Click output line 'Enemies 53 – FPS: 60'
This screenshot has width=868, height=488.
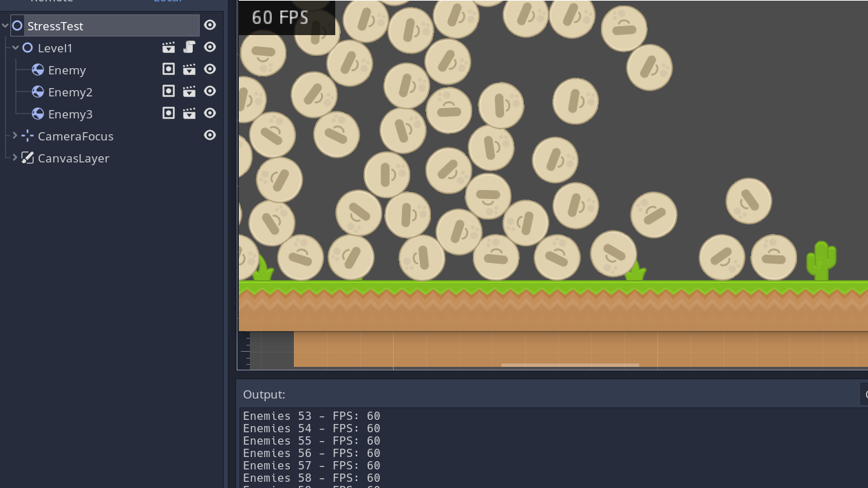click(x=312, y=416)
